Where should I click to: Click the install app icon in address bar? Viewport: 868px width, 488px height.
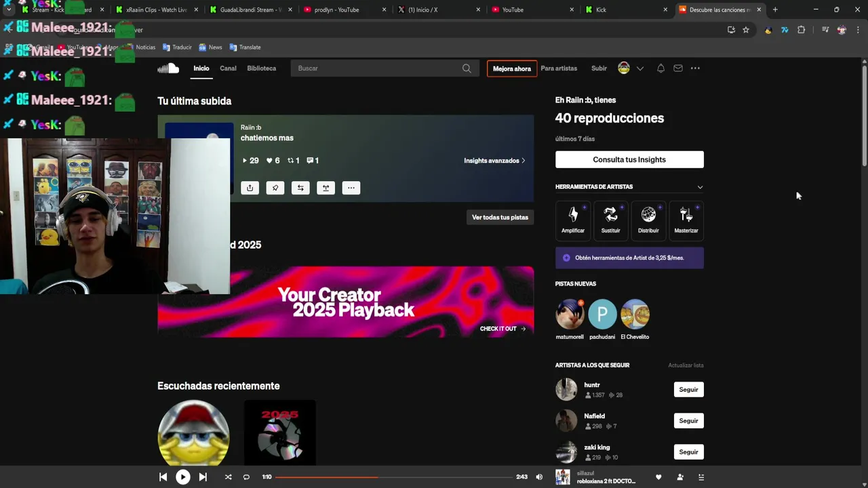(x=731, y=30)
